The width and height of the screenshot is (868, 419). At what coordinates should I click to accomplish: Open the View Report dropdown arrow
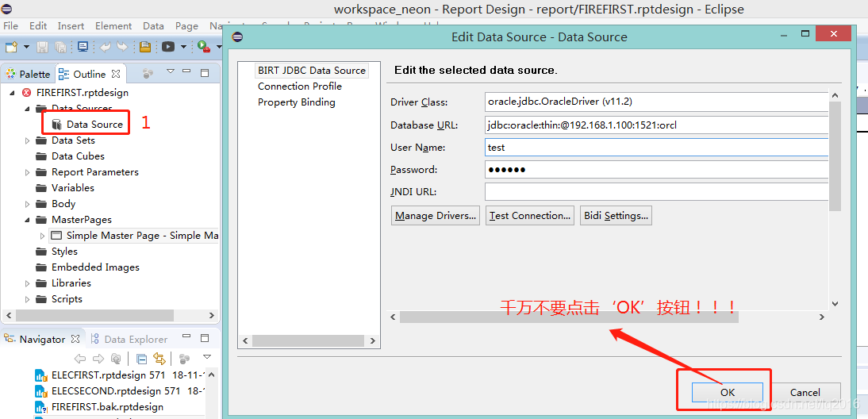coord(183,47)
